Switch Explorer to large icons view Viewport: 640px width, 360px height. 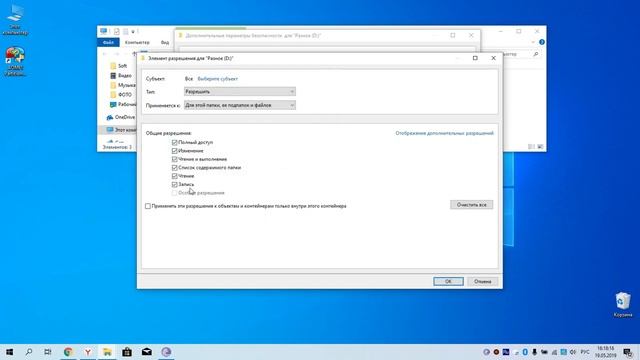pyautogui.click(x=540, y=147)
